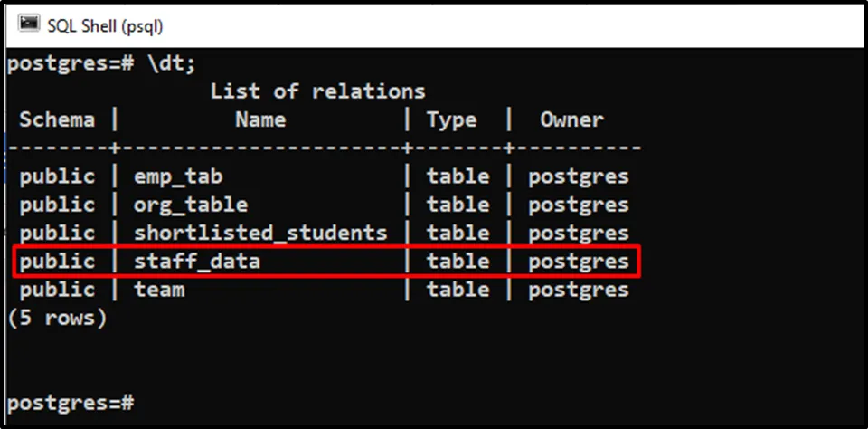The width and height of the screenshot is (868, 429).
Task: Select the highlighted staff_data table name
Action: (197, 262)
